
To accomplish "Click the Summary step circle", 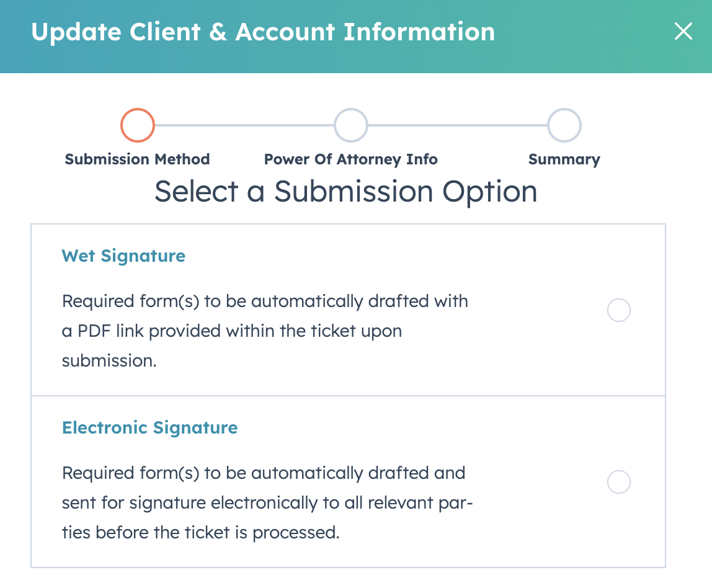I will coord(564,125).
